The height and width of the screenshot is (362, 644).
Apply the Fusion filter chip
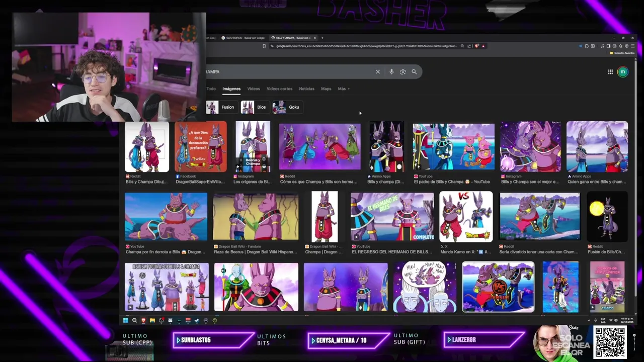tap(221, 107)
